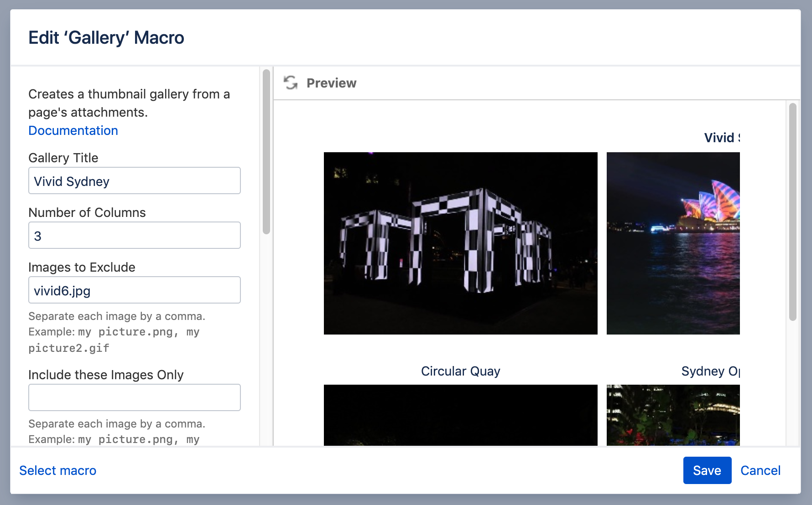This screenshot has height=505, width=812.
Task: Open the garden lights thumbnail at bottom right
Action: point(673,415)
